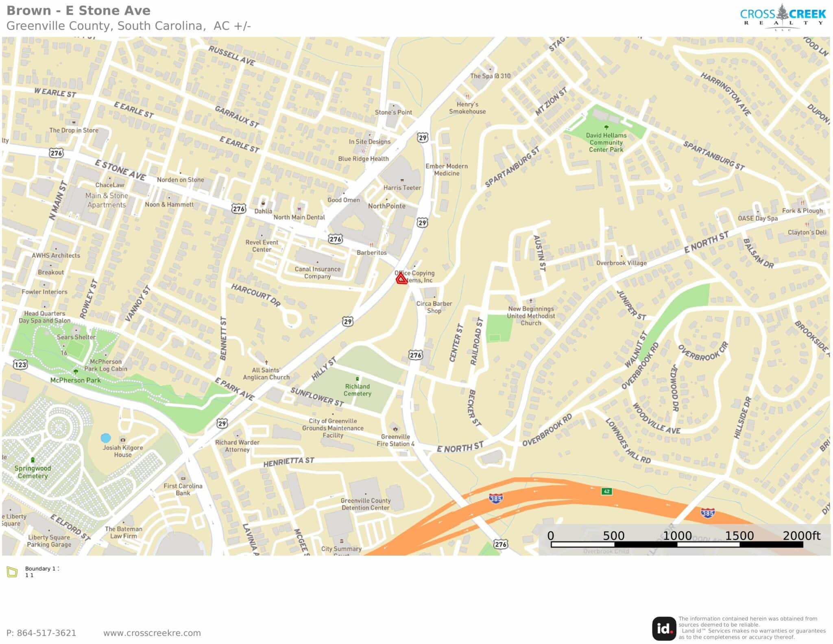Open the www.crosscreekre.com website link

[152, 633]
